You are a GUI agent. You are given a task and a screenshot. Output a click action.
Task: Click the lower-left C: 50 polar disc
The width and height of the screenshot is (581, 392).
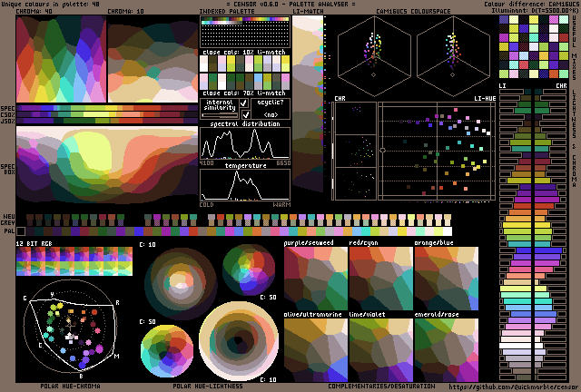[167, 351]
